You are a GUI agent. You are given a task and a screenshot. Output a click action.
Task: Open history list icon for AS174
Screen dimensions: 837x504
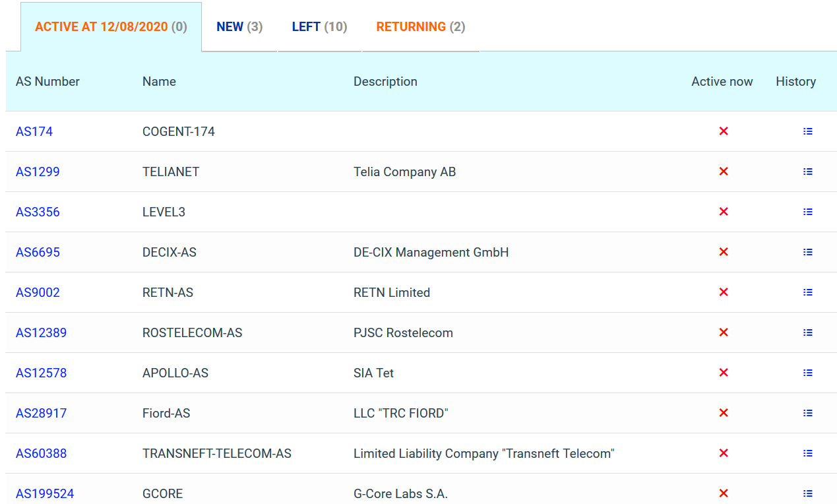[807, 131]
